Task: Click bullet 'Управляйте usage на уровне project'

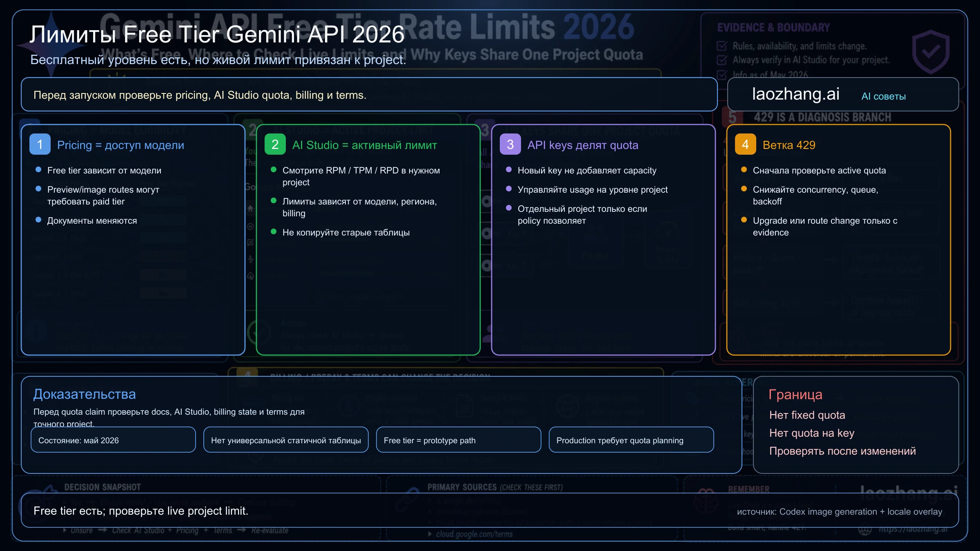Action: click(592, 190)
